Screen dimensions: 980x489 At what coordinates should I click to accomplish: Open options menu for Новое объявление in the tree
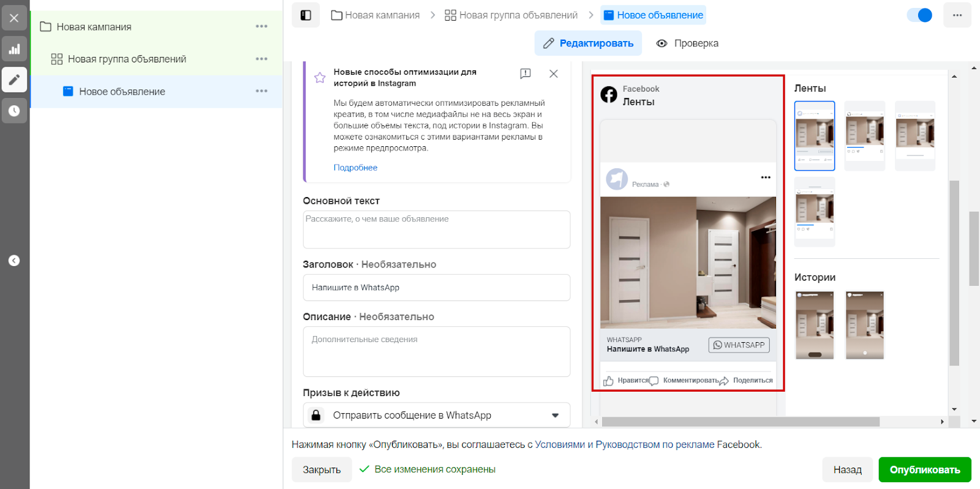[x=262, y=91]
